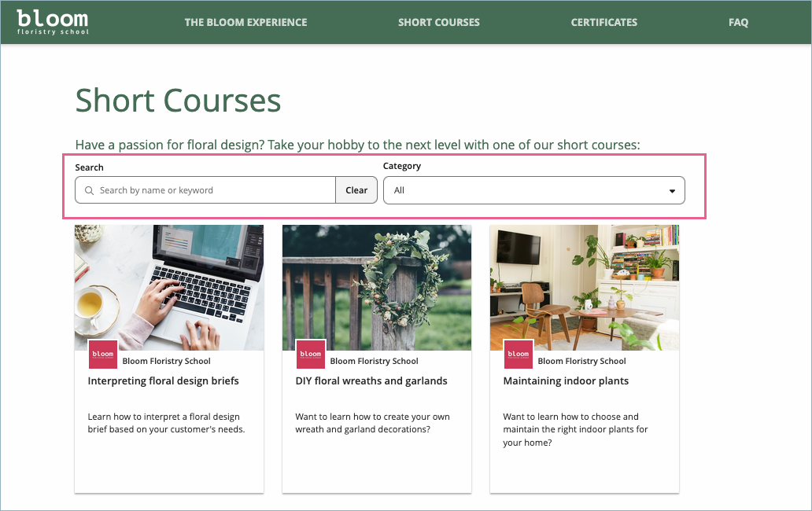Open The Bloom Experience menu item
This screenshot has width=812, height=511.
pos(245,22)
